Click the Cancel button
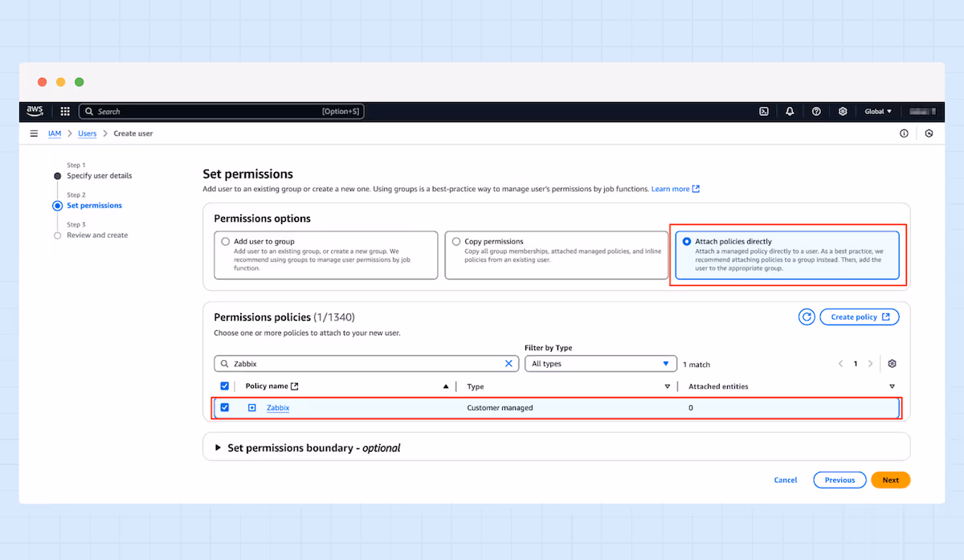 [786, 480]
